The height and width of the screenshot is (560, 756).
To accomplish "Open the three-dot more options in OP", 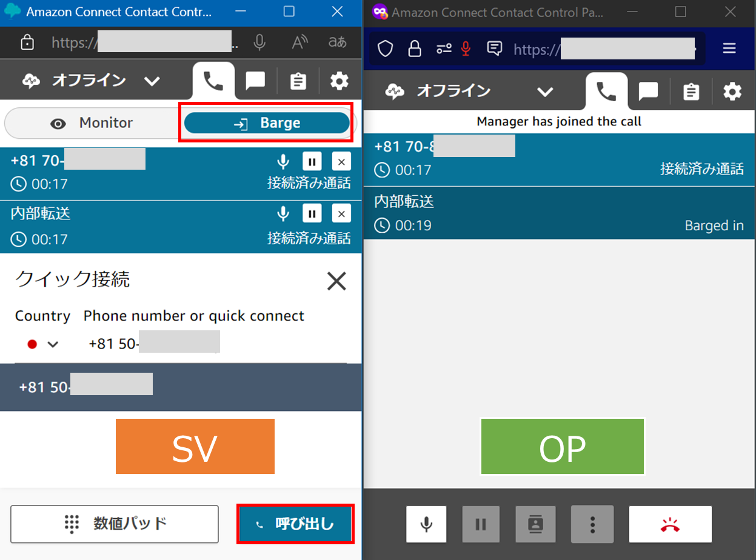I will (x=592, y=524).
